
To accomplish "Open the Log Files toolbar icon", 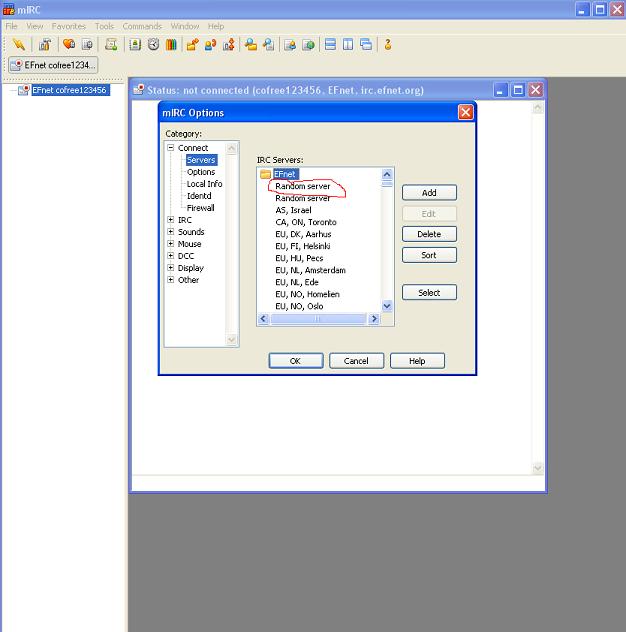I will click(268, 44).
